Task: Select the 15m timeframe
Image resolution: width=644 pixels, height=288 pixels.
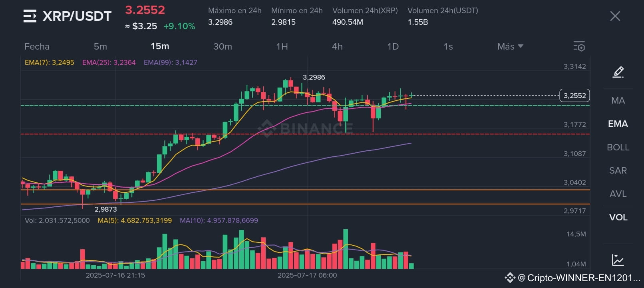Action: [x=160, y=46]
